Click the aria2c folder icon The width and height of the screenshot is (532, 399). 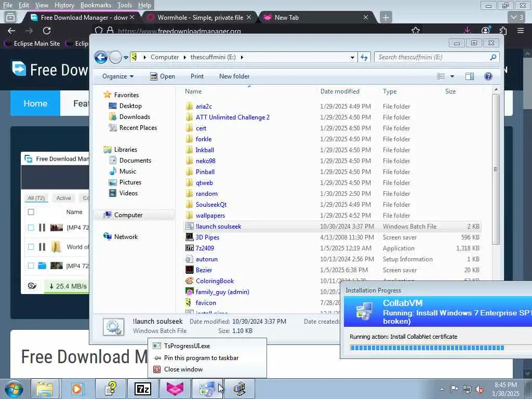tap(189, 106)
